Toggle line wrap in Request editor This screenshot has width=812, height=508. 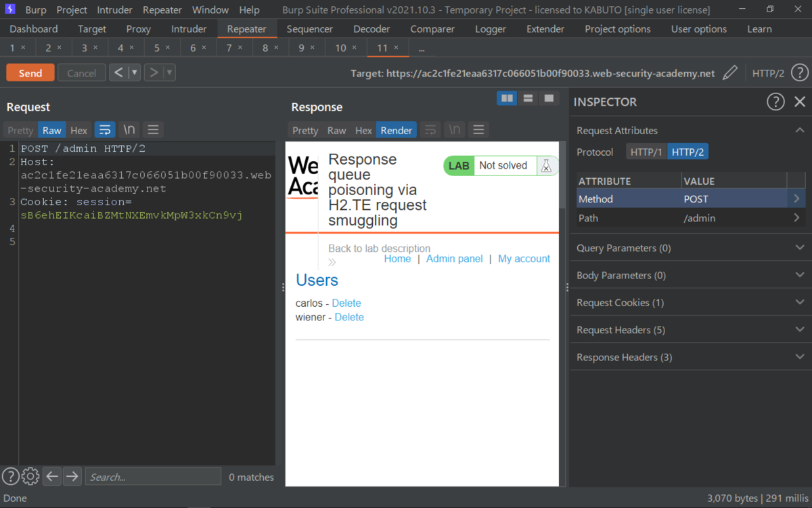tap(104, 130)
